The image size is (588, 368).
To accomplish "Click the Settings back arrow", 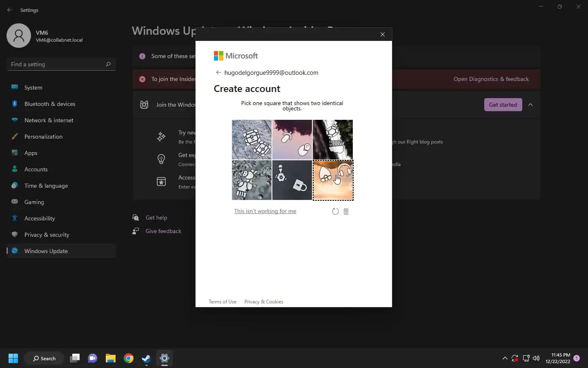I will click(10, 10).
